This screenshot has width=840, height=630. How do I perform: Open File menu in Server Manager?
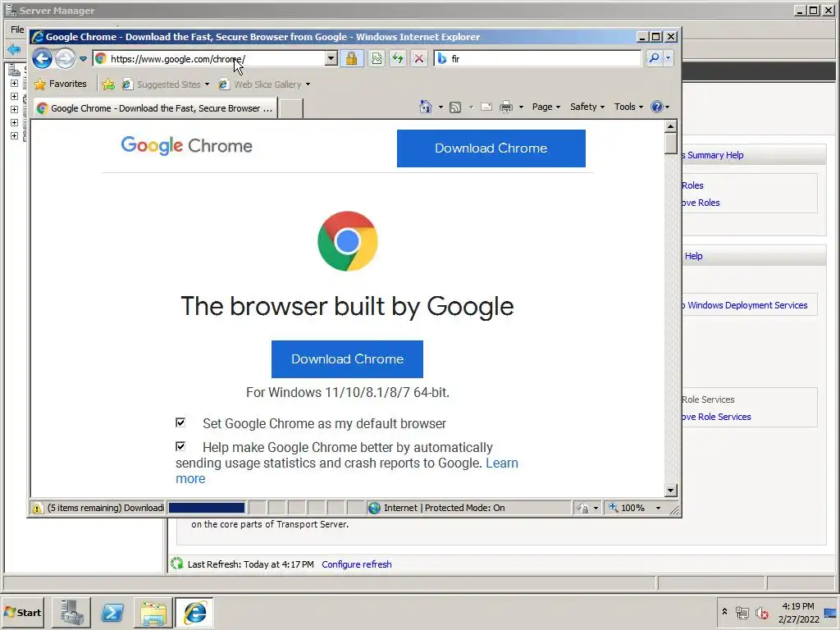(x=17, y=30)
